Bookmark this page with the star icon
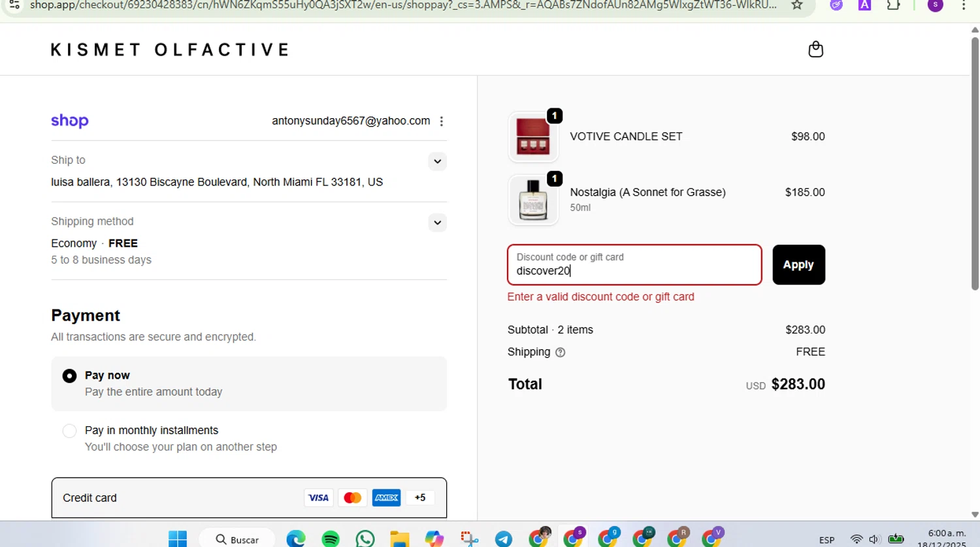This screenshot has height=547, width=980. 797,5
